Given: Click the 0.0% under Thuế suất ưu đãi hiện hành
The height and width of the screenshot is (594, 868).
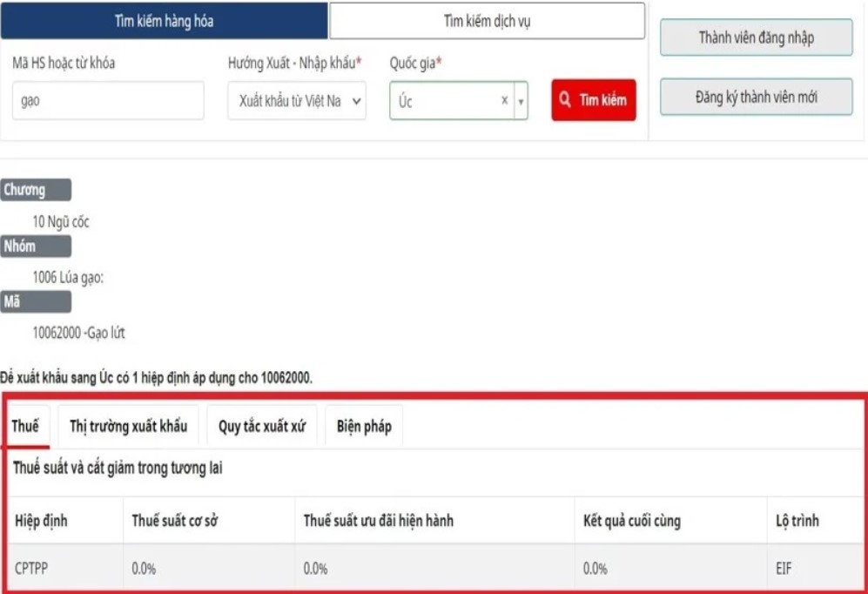Looking at the screenshot, I should (x=315, y=569).
